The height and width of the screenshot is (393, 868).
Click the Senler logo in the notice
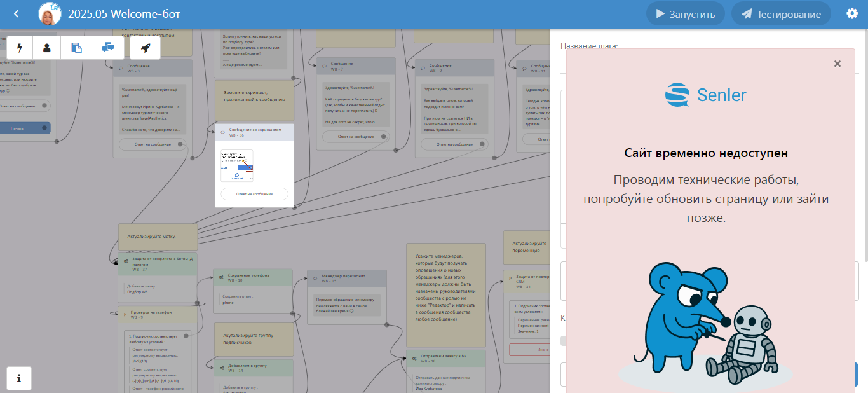click(x=706, y=95)
